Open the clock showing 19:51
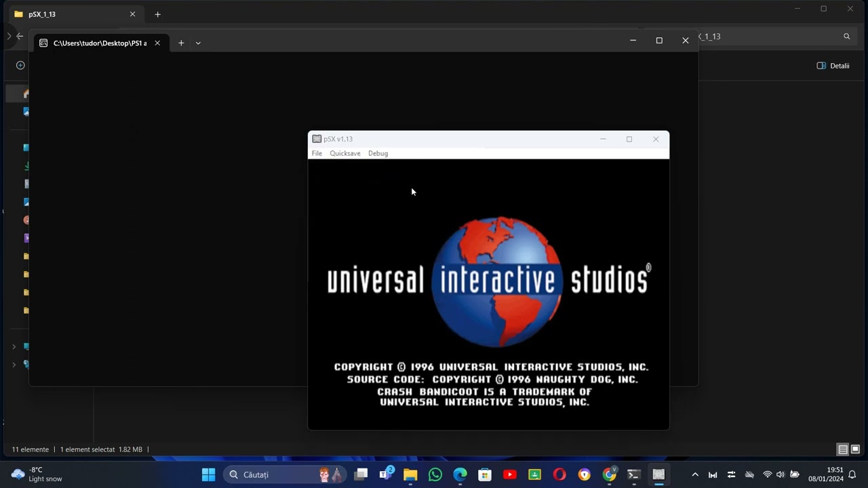 [x=826, y=474]
